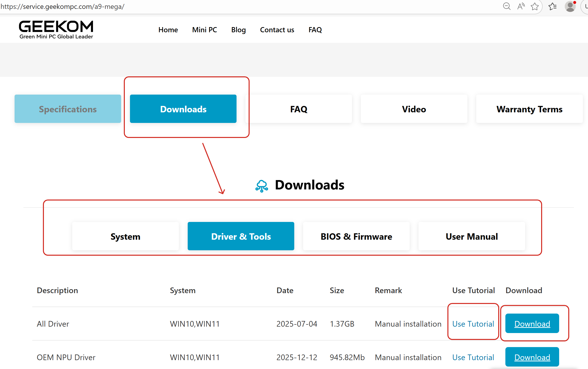This screenshot has height=369, width=588.
Task: Open Contact us from the navigation menu
Action: click(277, 30)
